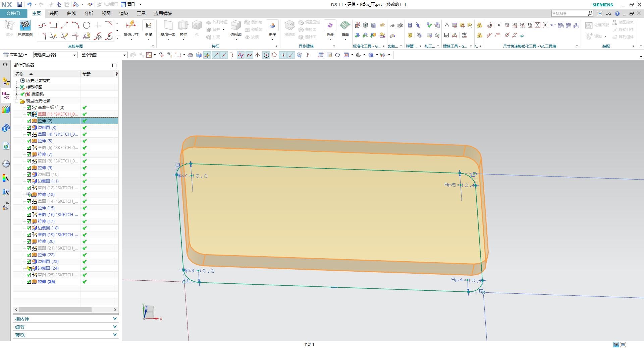Open the Assembly Navigator sidebar icon
This screenshot has height=348, width=644.
pos(6,81)
